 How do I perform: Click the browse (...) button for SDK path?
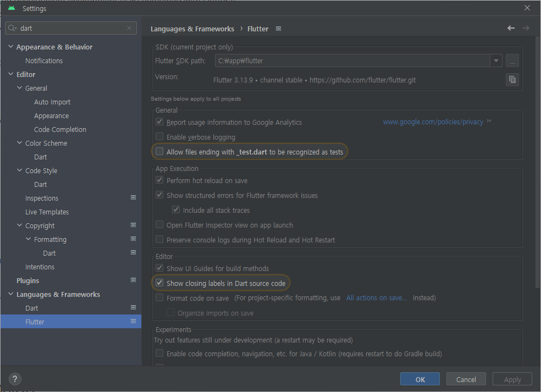tap(512, 60)
